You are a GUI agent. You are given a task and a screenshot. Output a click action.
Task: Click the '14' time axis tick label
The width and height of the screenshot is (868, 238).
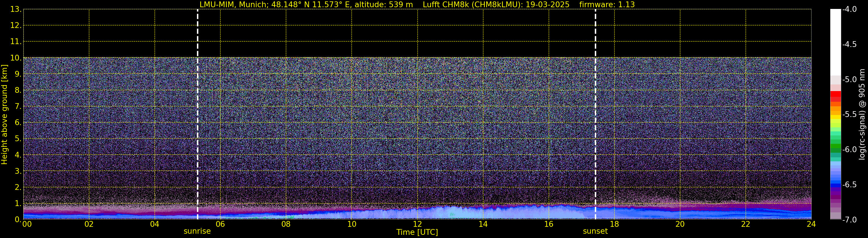(483, 224)
